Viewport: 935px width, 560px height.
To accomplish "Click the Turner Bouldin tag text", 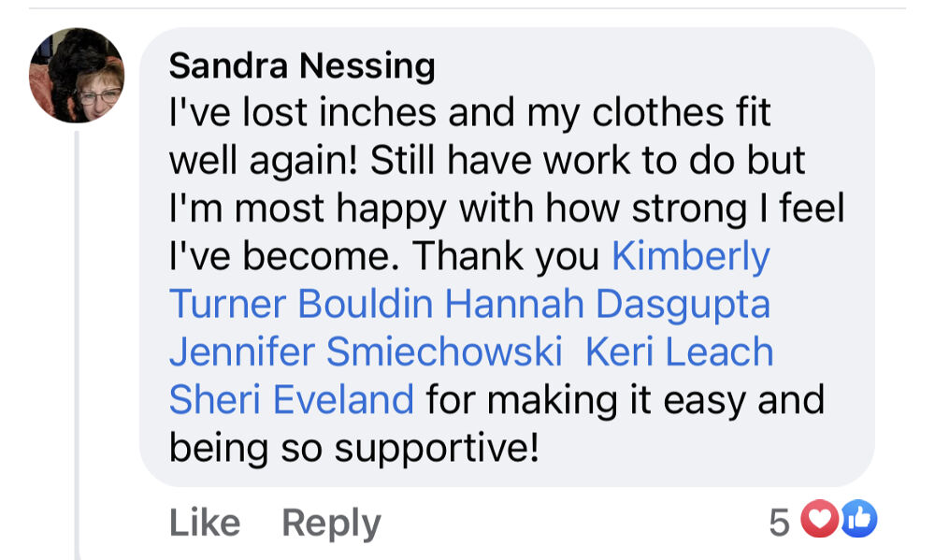I will tap(300, 304).
